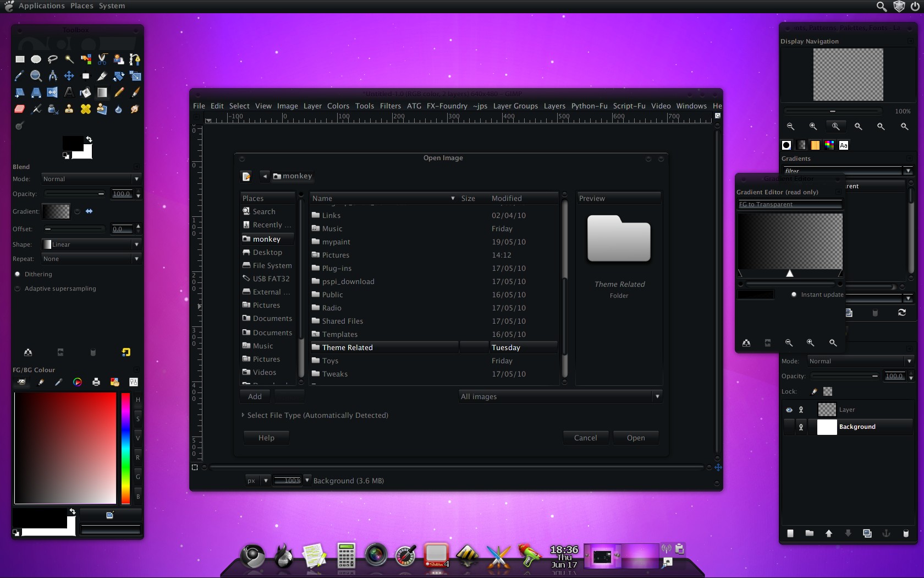Screen dimensions: 924x578
Task: Toggle type-a-filename button in Open Image
Action: [x=246, y=176]
